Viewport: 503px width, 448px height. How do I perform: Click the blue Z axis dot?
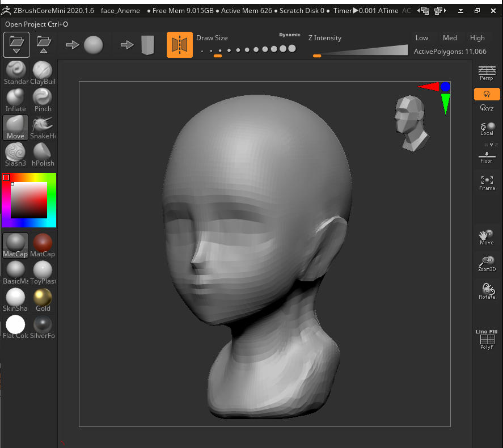click(x=445, y=87)
